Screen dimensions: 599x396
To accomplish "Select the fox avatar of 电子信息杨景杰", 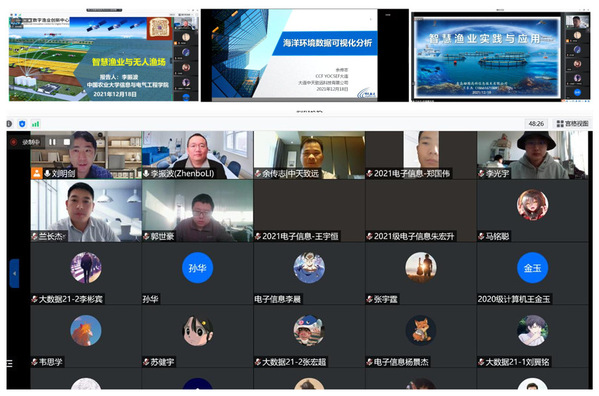I will [x=421, y=330].
